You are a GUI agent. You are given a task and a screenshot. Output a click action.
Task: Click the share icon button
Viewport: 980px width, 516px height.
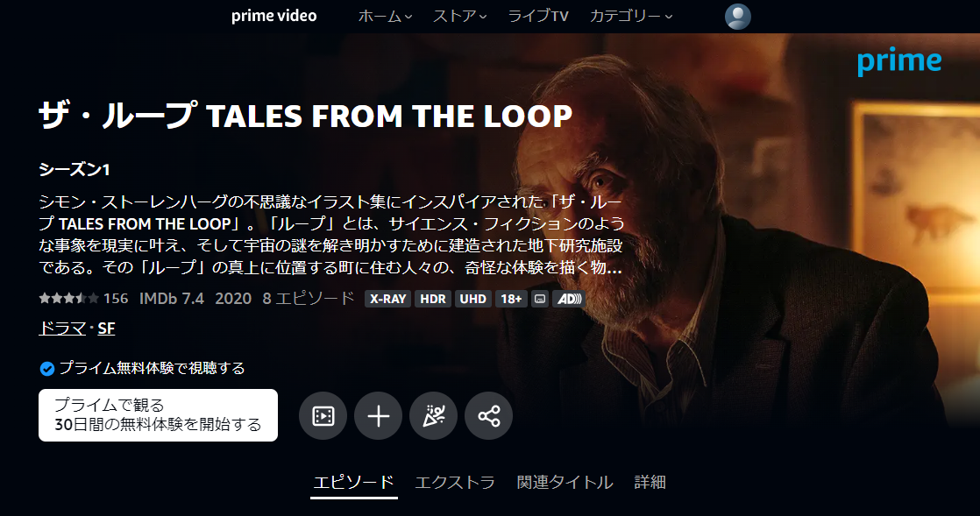point(489,416)
